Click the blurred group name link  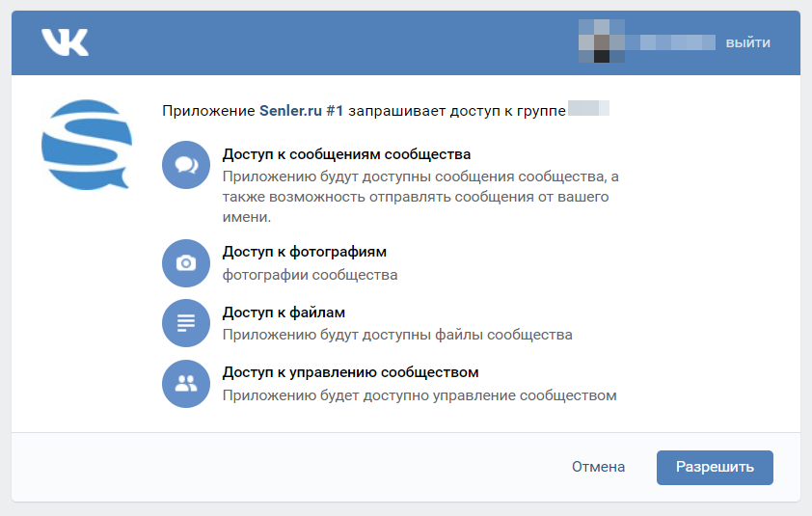[589, 108]
